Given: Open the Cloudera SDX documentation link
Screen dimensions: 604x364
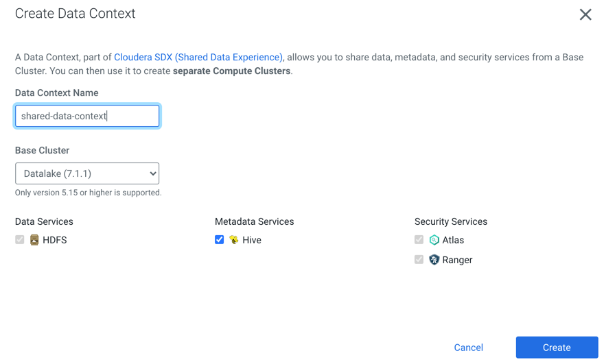Looking at the screenshot, I should click(x=198, y=57).
